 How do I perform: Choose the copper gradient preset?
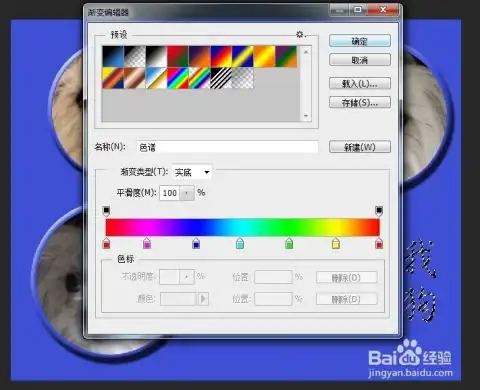click(135, 78)
